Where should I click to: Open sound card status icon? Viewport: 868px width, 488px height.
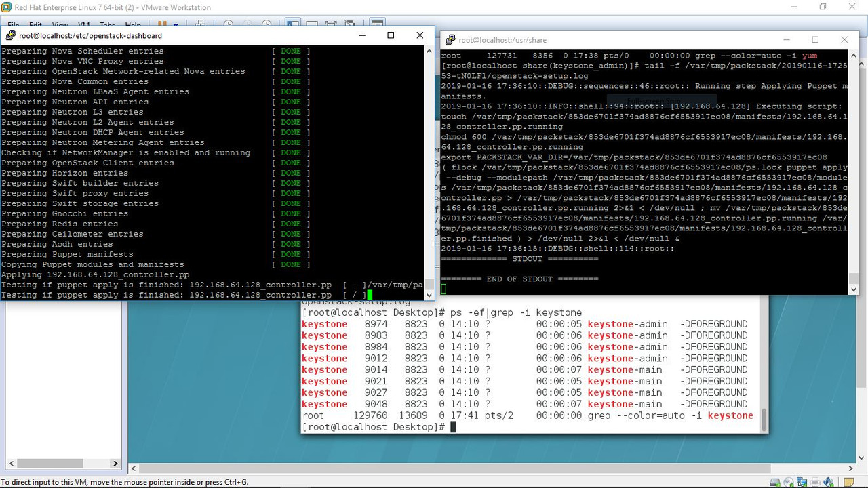[829, 482]
